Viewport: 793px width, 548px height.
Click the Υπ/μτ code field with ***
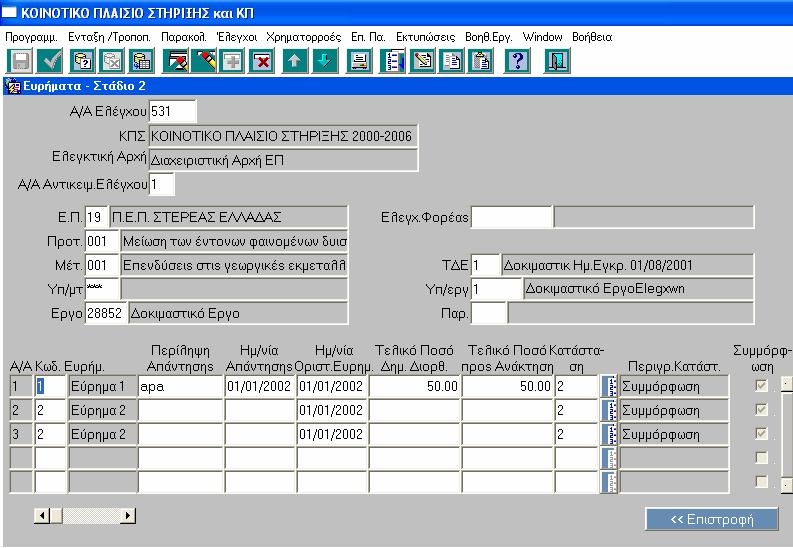pyautogui.click(x=102, y=289)
